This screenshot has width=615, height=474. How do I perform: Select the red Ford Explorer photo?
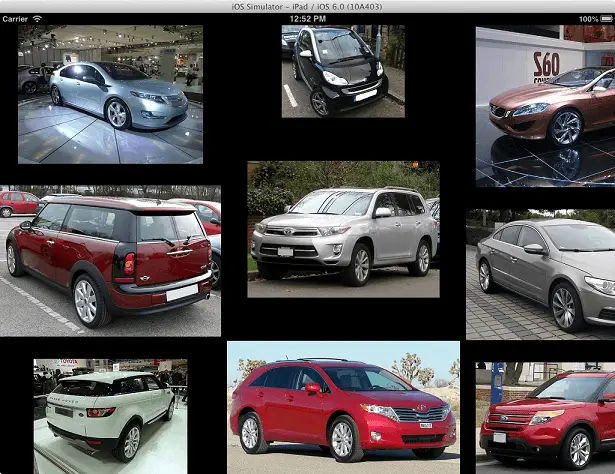(x=545, y=417)
